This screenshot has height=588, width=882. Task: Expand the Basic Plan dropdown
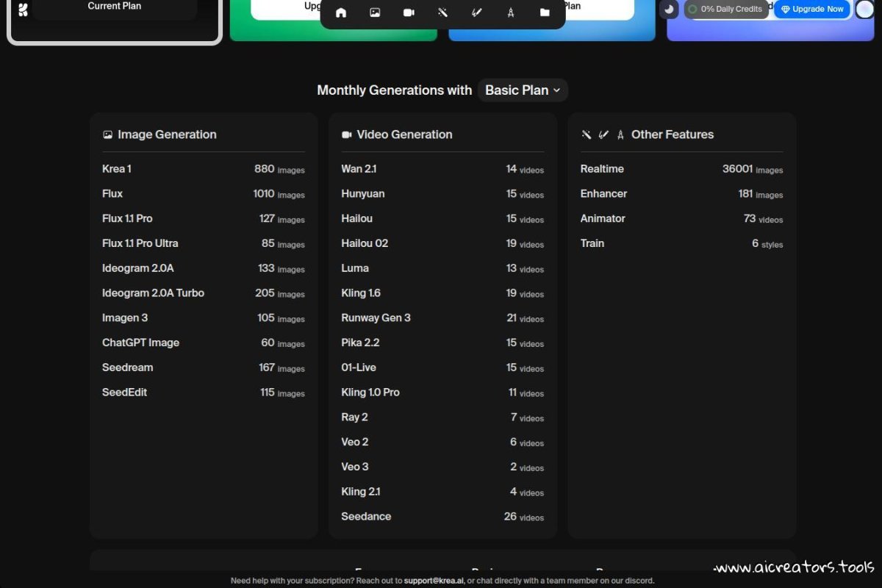click(x=523, y=90)
